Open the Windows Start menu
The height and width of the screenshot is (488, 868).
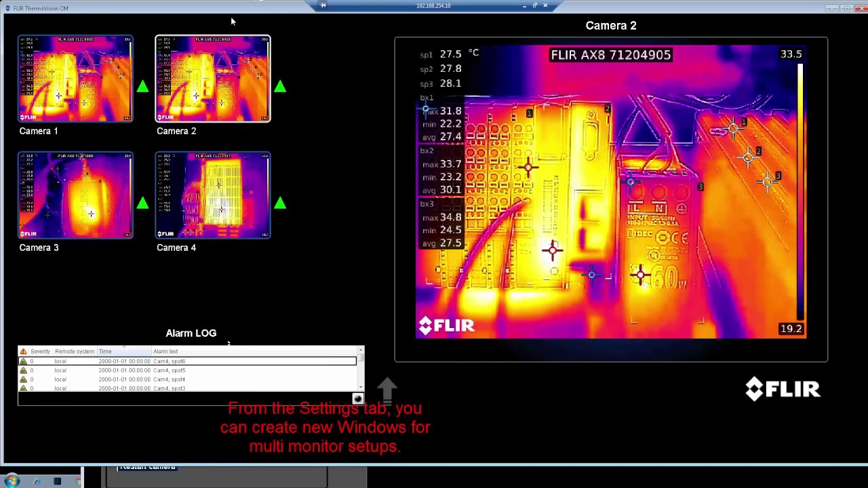pos(12,481)
